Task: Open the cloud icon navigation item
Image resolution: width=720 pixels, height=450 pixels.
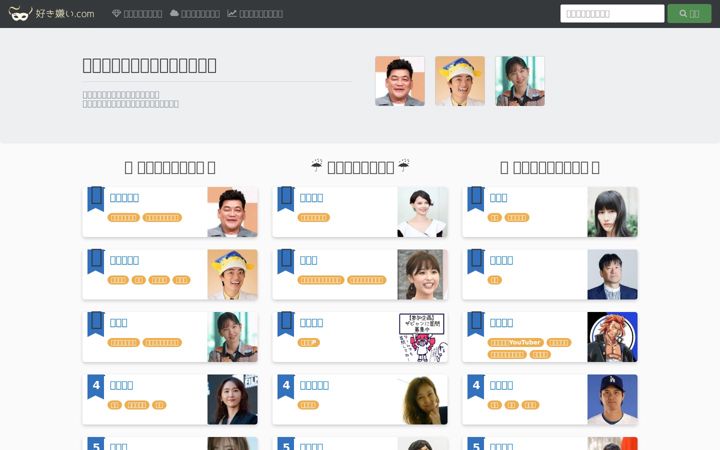Action: tap(195, 14)
